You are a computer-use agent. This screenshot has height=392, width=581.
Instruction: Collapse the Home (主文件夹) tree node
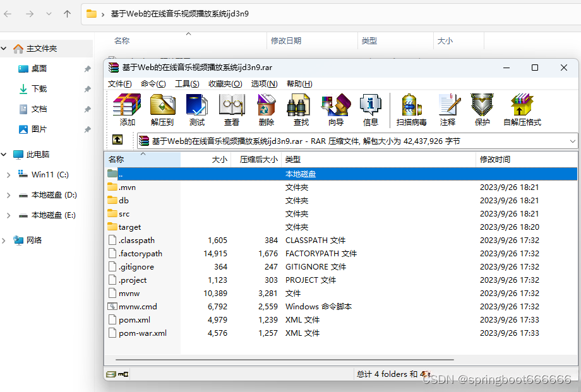(4, 49)
